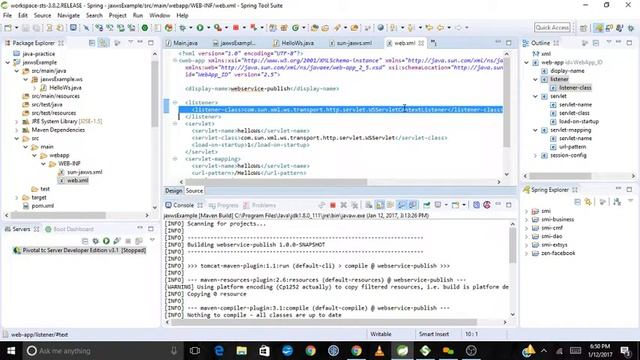Collapse the servlet-mapping node in Outline

point(536,130)
